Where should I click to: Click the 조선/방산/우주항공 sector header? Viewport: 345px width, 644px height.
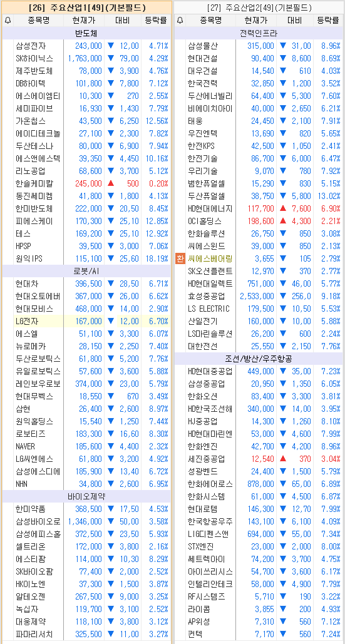pos(259,359)
